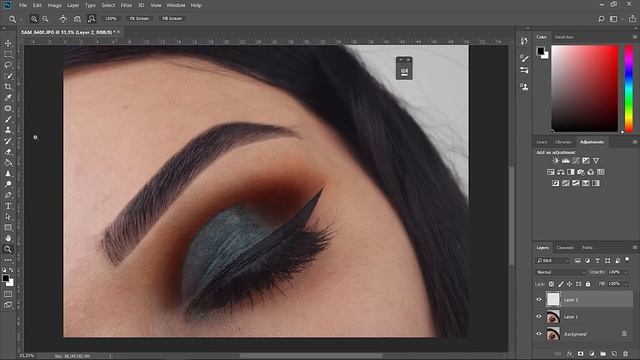640x360 pixels.
Task: Toggle Scrubby Zoom option
Action: click(91, 19)
